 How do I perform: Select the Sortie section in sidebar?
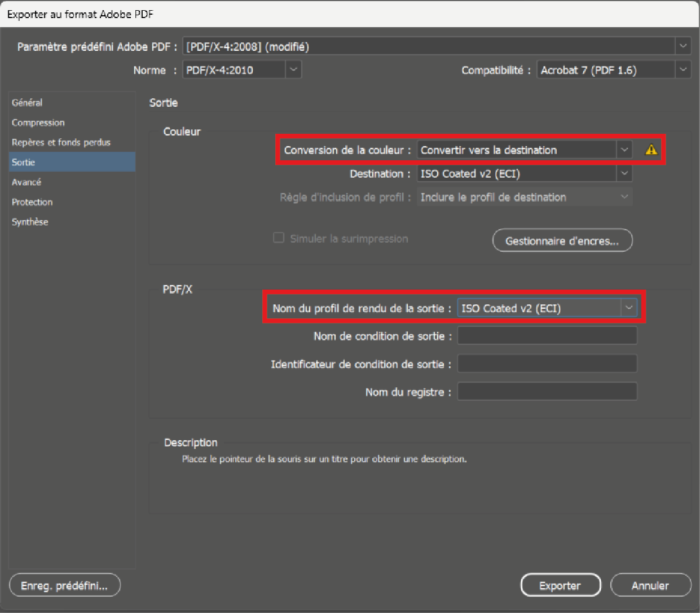click(x=24, y=162)
